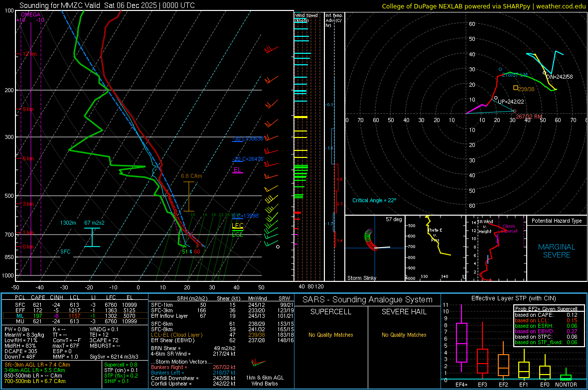Click the Corfidi upshear UP=242/22 marker
The image size is (588, 390).
click(x=496, y=98)
